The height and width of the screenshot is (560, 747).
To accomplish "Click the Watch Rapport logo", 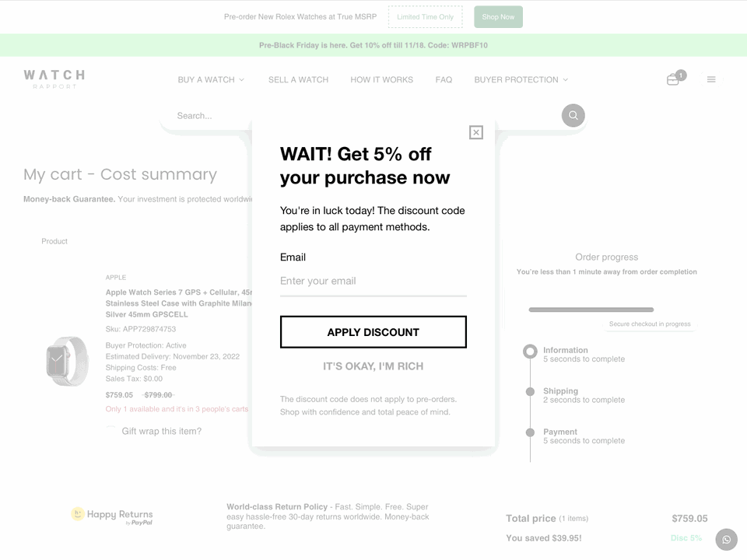I will click(x=53, y=77).
